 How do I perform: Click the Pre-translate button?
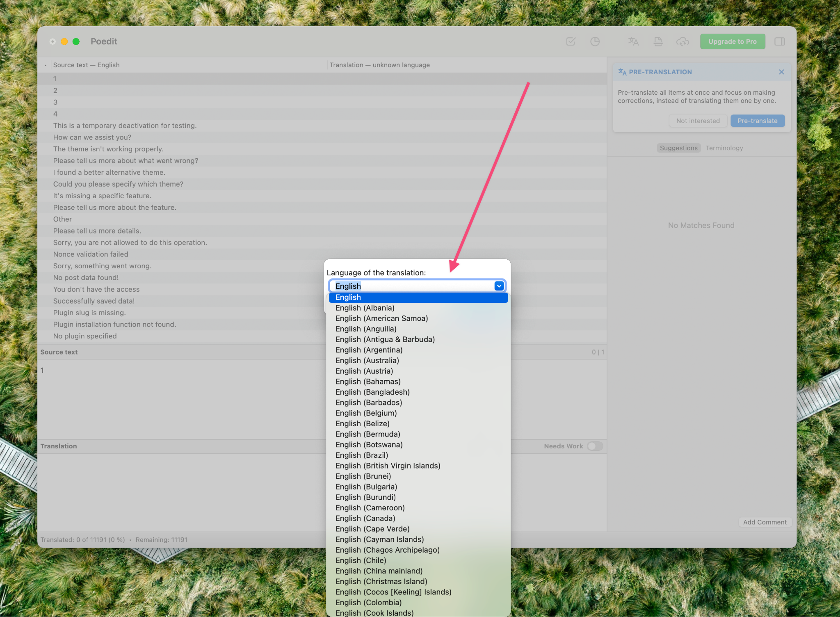757,121
